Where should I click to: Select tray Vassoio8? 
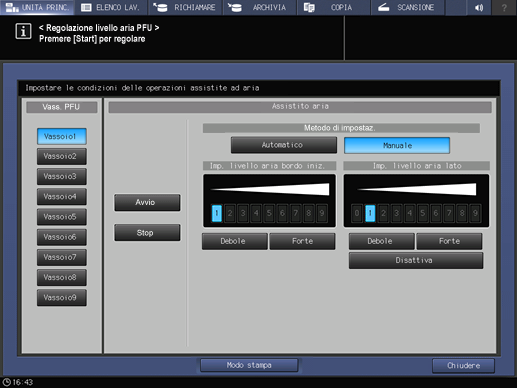(62, 277)
